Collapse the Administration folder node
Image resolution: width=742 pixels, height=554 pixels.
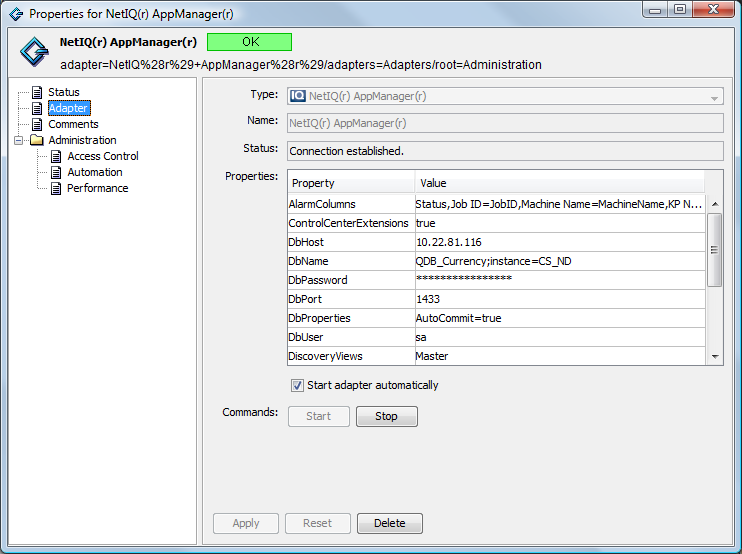tap(18, 141)
